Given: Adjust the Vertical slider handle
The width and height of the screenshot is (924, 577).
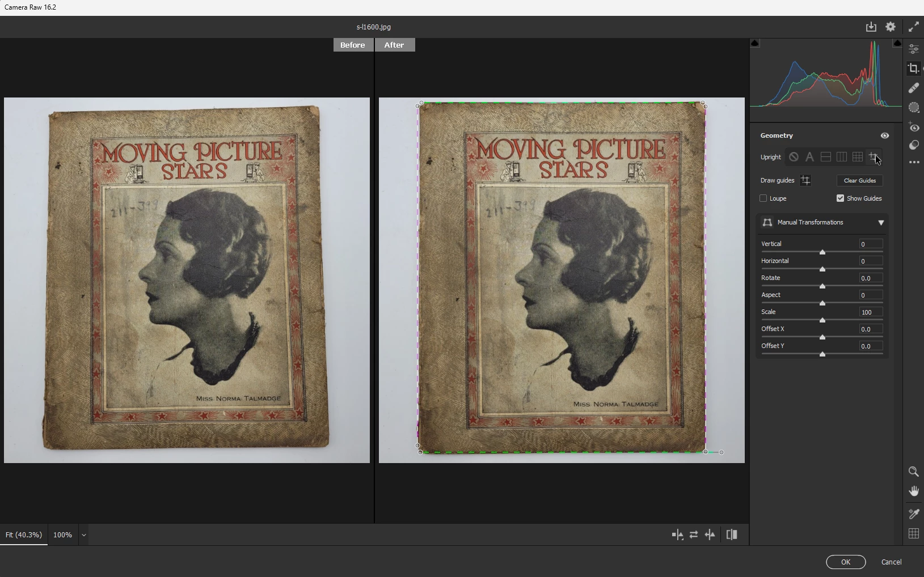Looking at the screenshot, I should [822, 252].
